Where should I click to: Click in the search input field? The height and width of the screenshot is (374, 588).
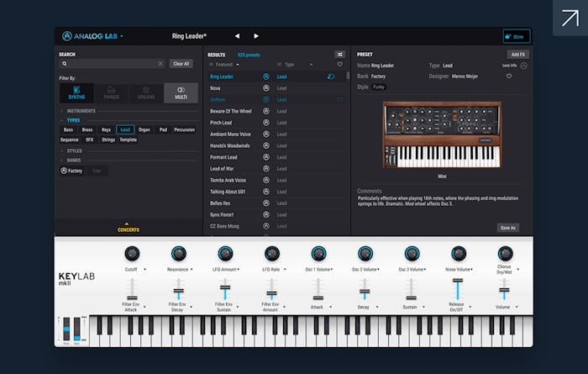click(109, 64)
